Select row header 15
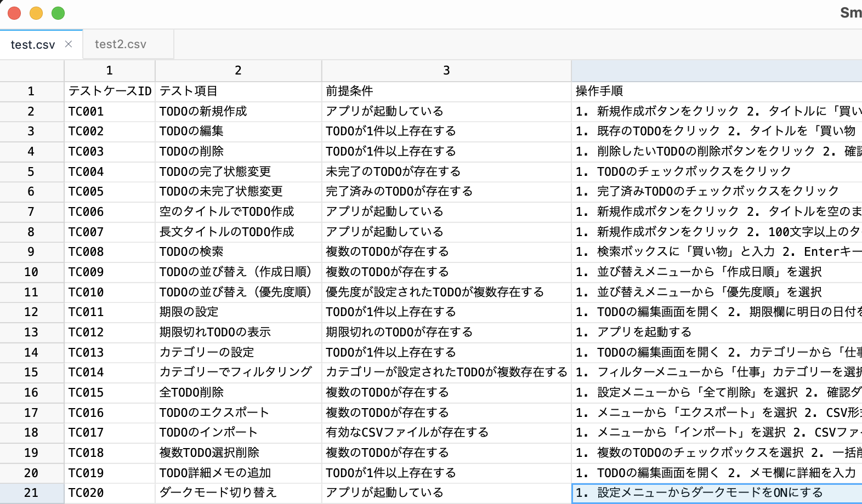Viewport: 862px width, 504px height. (32, 373)
